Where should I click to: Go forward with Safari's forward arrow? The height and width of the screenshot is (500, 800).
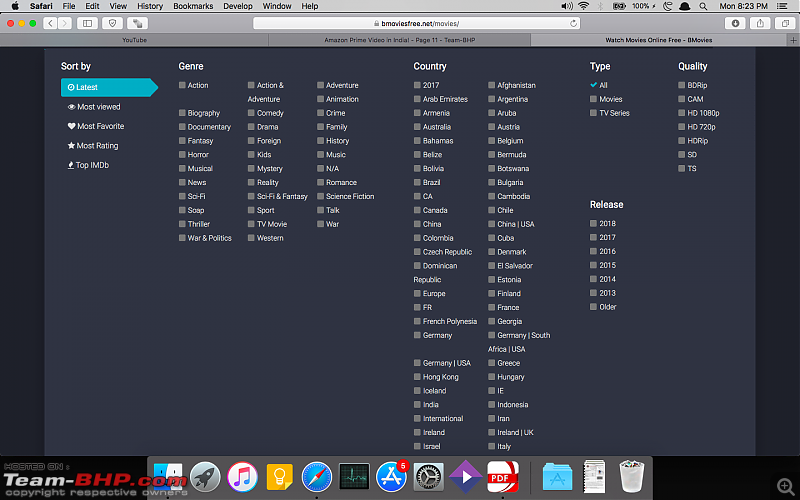pos(65,23)
